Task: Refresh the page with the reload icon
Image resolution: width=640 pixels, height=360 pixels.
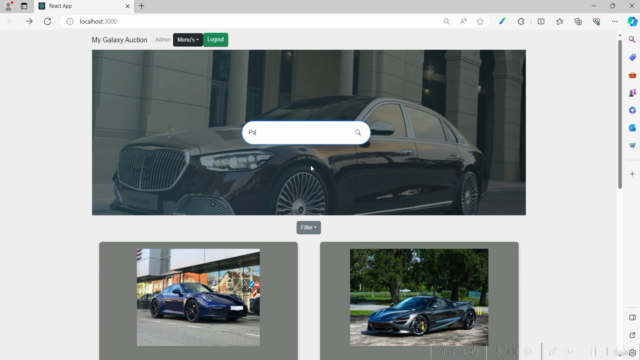Action: coord(47,21)
